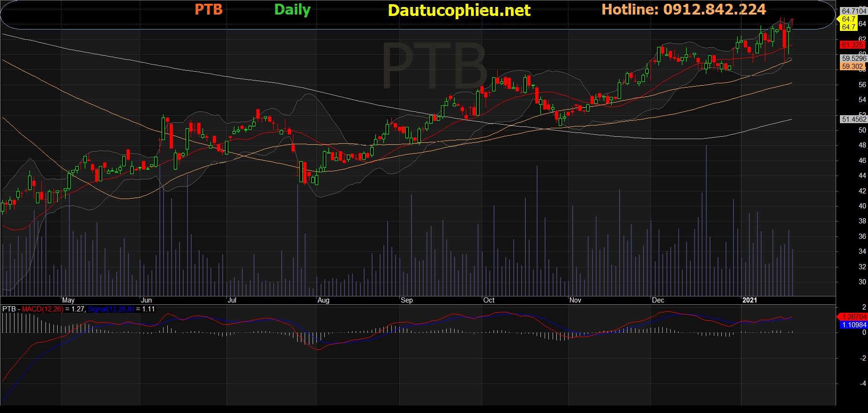Click the Sep label on time axis
868x413 pixels.
click(x=407, y=300)
